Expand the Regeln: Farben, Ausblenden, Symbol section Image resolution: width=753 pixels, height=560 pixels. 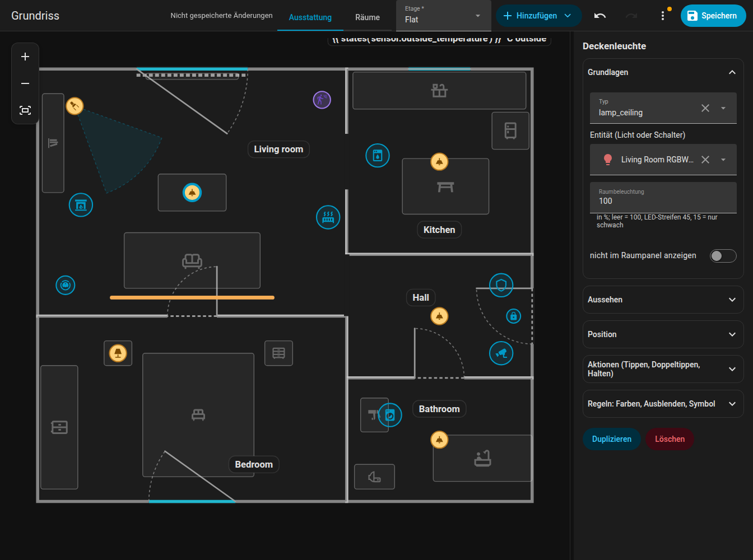pyautogui.click(x=663, y=404)
